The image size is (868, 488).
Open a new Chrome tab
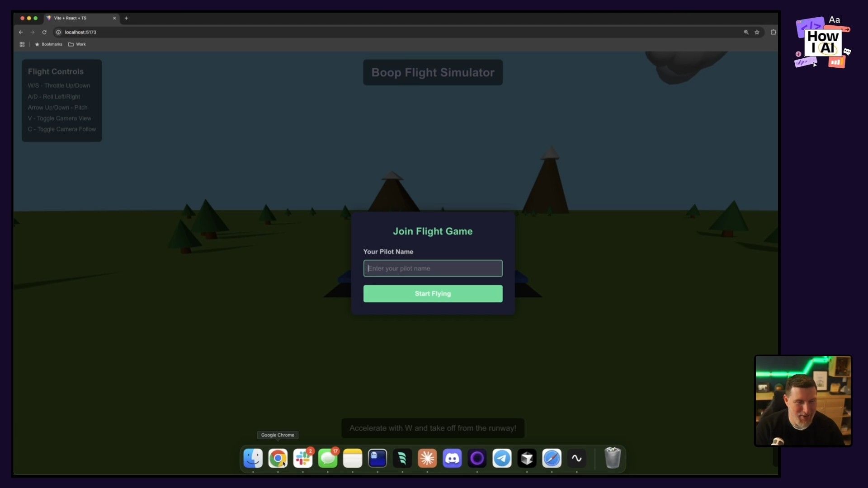click(x=126, y=18)
